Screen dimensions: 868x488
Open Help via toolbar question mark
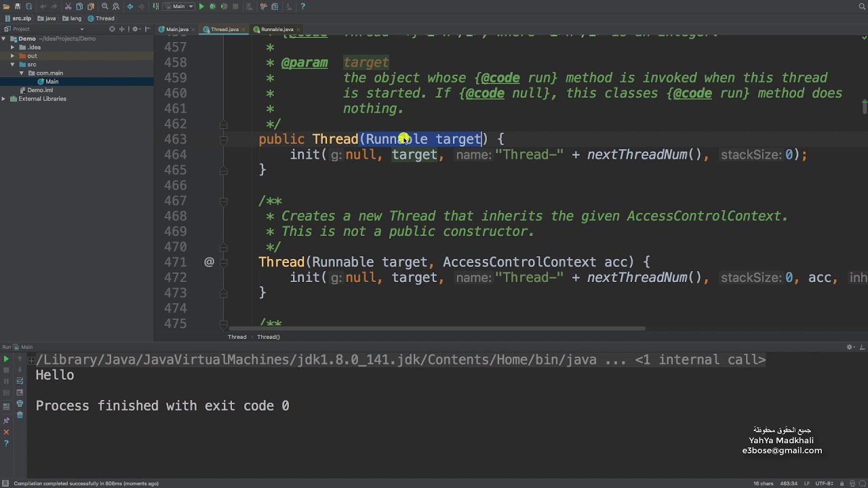[302, 6]
